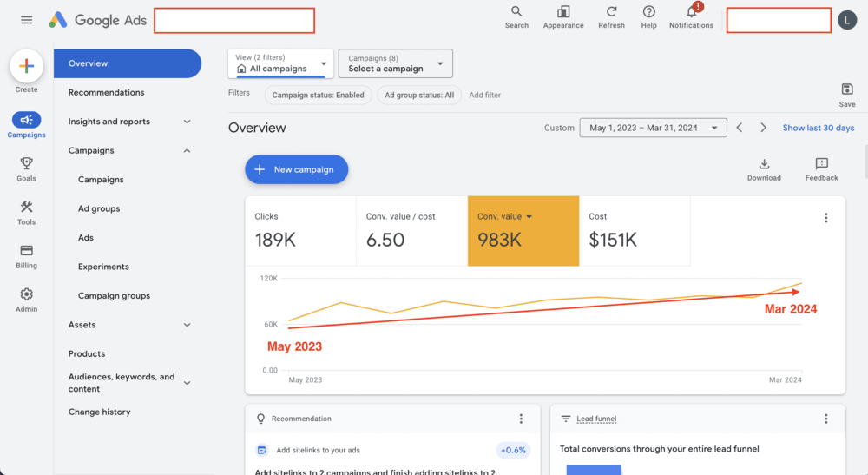Open the Billing section
Screen dimensions: 868x475
pos(26,255)
